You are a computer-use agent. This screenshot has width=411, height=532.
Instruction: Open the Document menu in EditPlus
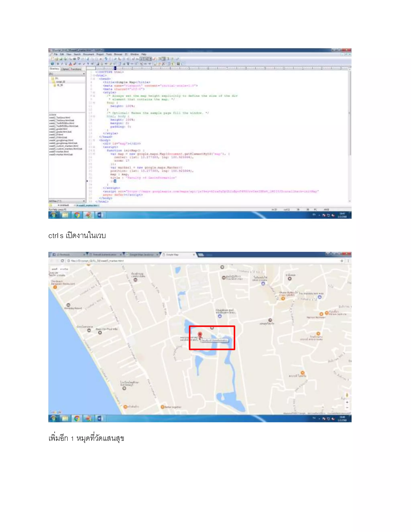[88, 54]
